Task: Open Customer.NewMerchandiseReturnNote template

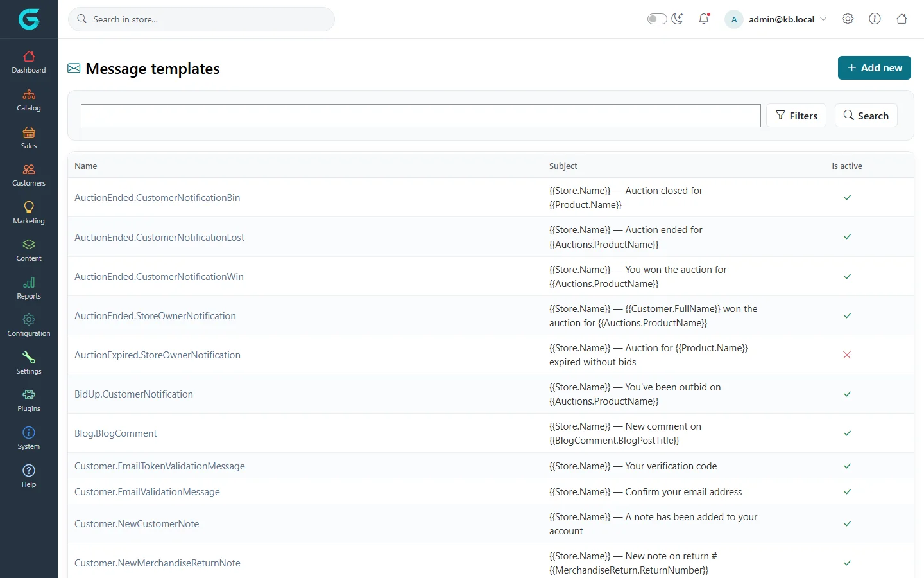Action: [x=157, y=563]
